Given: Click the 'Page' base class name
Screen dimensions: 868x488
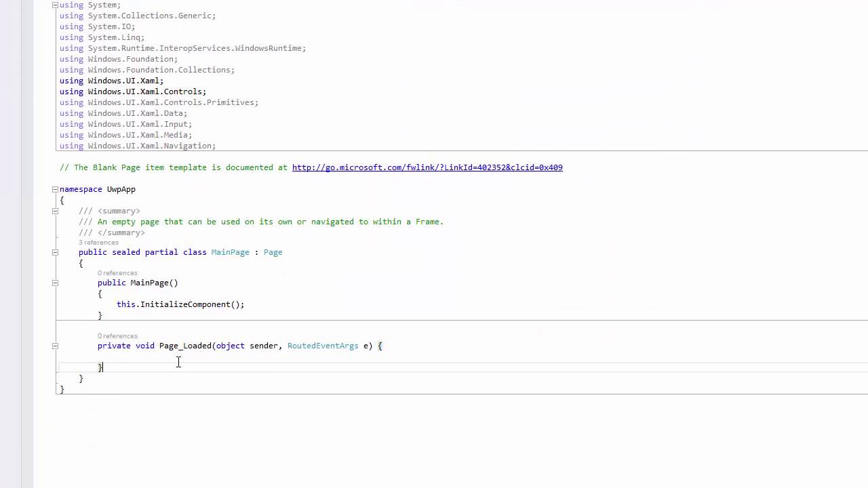Looking at the screenshot, I should pos(273,252).
